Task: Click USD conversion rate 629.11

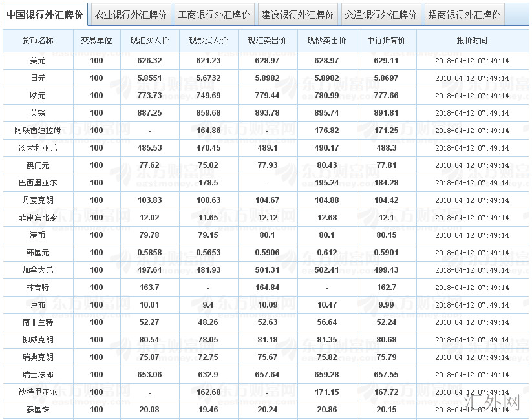Action: click(386, 61)
